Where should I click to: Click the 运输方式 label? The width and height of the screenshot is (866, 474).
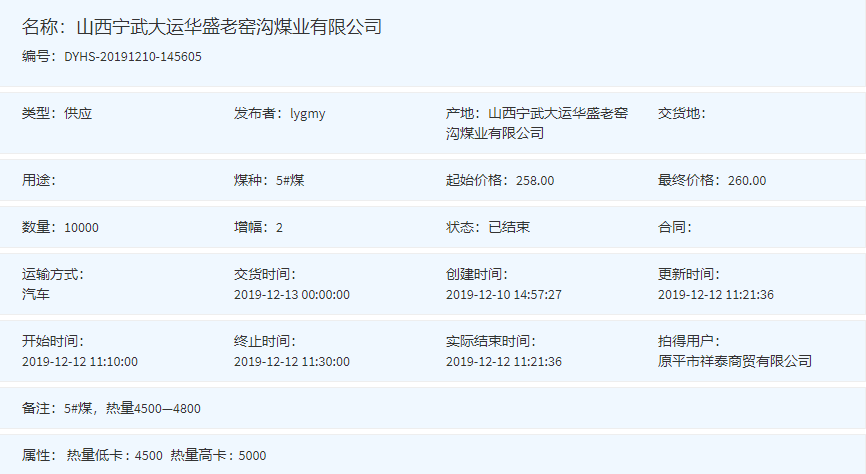click(x=52, y=274)
